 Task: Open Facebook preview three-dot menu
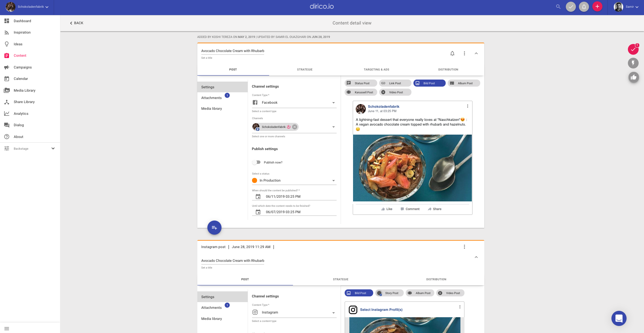pyautogui.click(x=467, y=106)
